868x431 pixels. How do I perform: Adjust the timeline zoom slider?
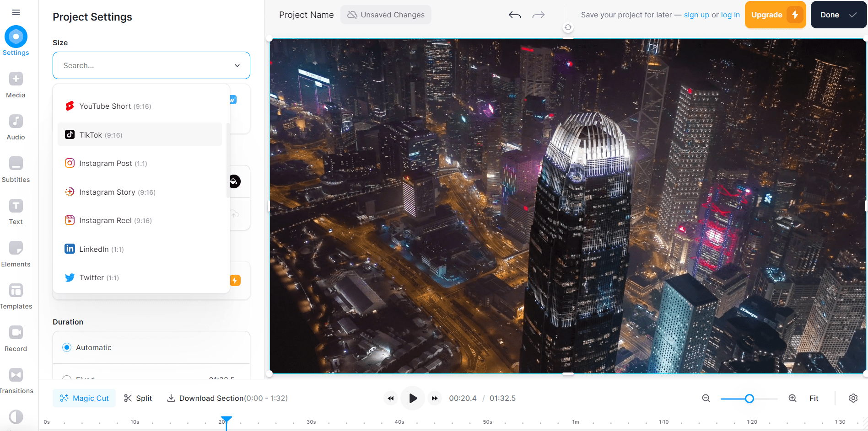coord(749,399)
